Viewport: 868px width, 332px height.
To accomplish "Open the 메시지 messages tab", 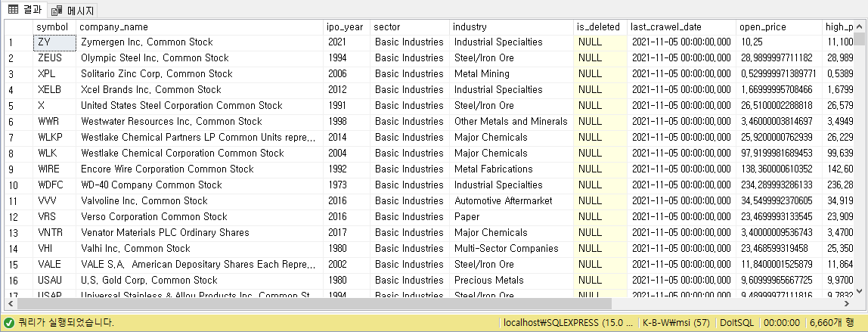I will pos(73,10).
